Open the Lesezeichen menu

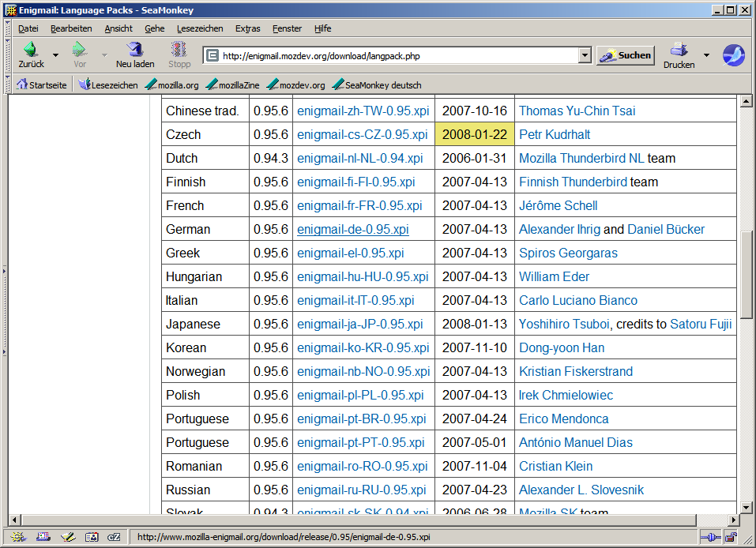(200, 28)
